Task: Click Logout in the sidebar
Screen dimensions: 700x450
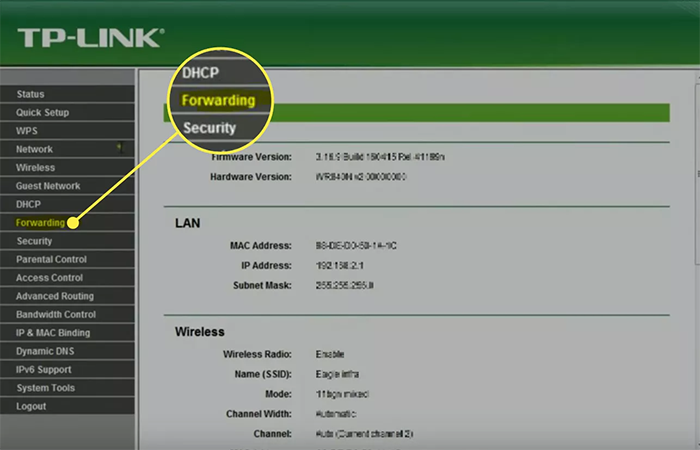Action: [31, 406]
